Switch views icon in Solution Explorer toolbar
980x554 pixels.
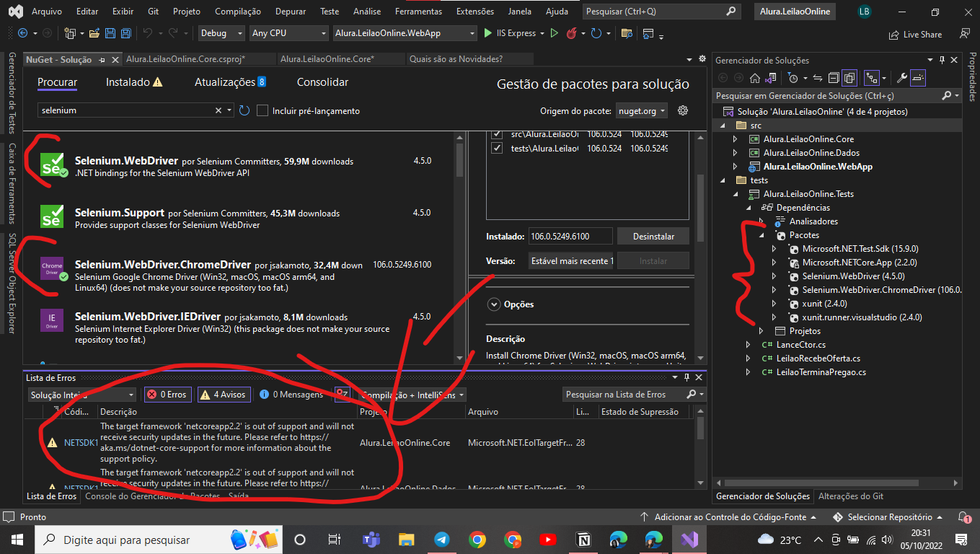771,78
